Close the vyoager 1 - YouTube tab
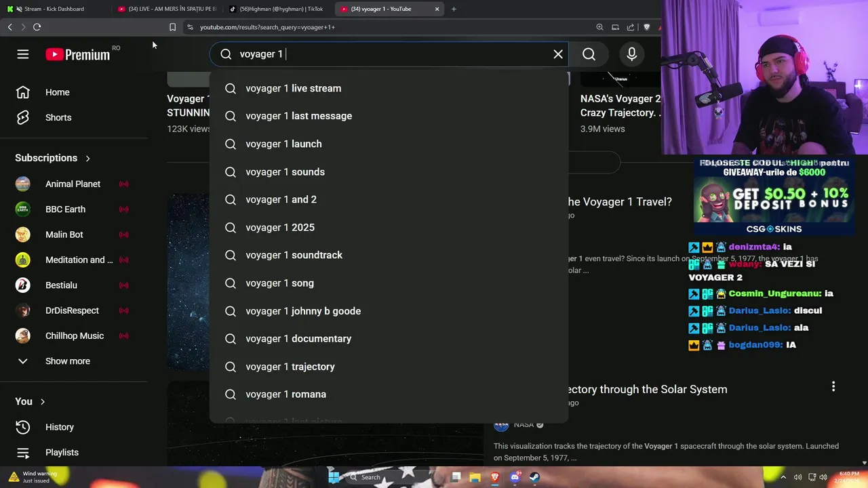Viewport: 868px width, 488px height. tap(437, 9)
